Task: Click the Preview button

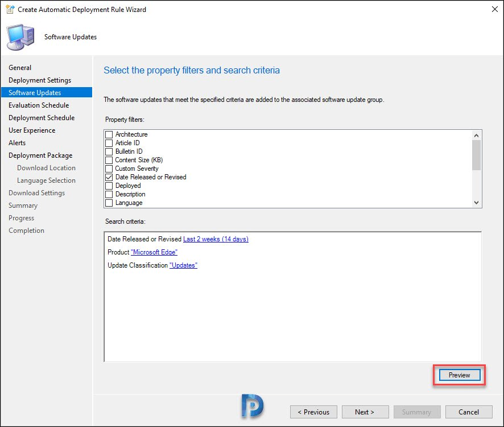Action: (460, 375)
